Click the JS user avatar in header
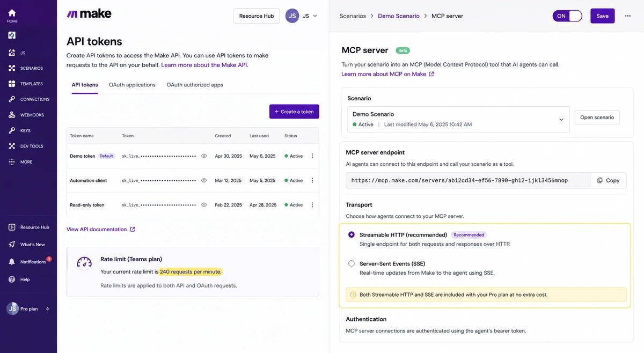Viewport: 644px width, 353px height. [x=292, y=16]
